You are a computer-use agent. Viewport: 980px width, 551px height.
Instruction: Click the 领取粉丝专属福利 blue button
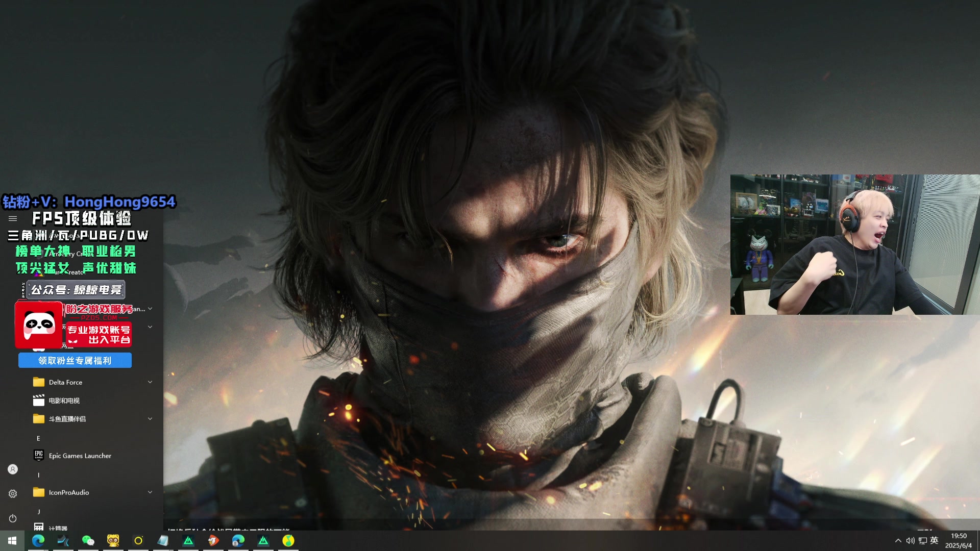[x=75, y=360]
